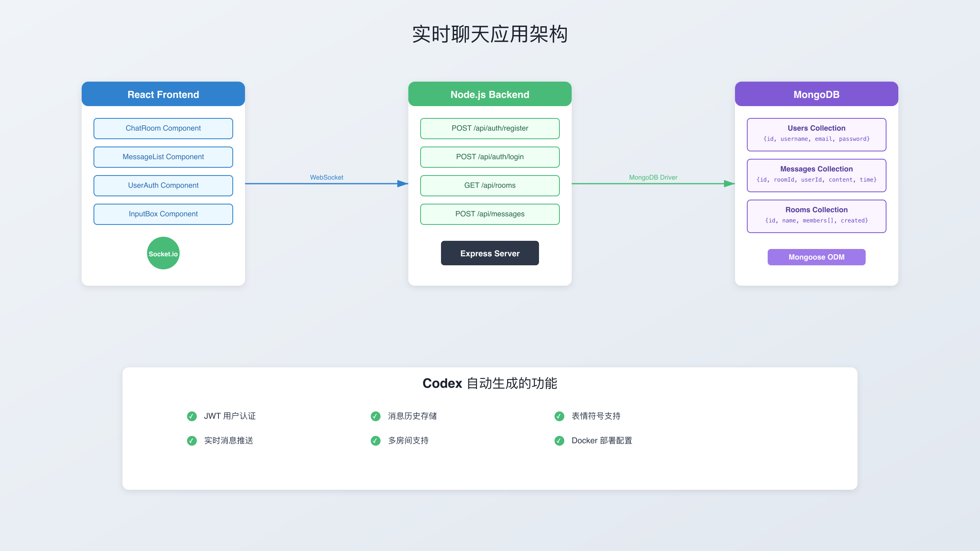Click schema text {id, username, email, password}
The width and height of the screenshot is (980, 551).
click(x=817, y=139)
